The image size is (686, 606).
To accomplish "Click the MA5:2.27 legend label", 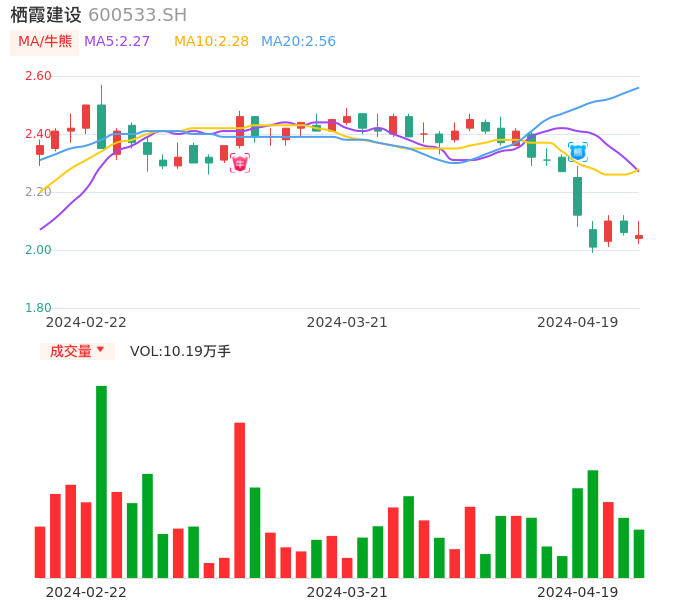I will [x=117, y=41].
